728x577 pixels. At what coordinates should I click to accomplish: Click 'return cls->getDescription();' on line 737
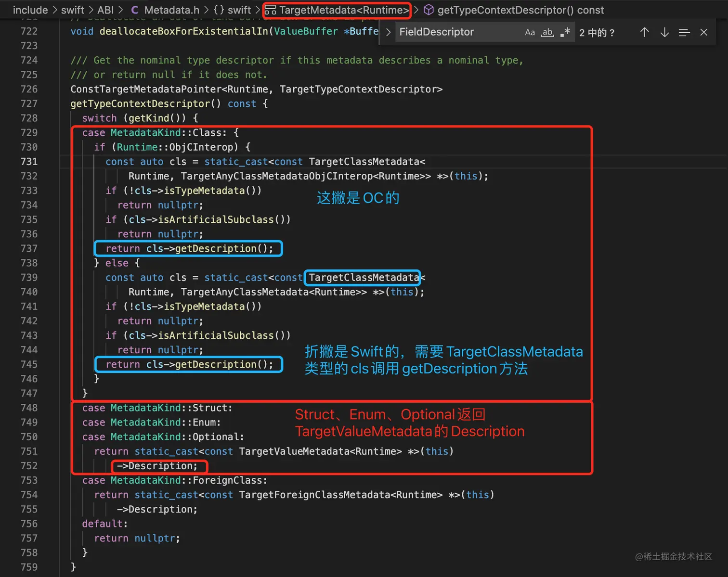(189, 248)
